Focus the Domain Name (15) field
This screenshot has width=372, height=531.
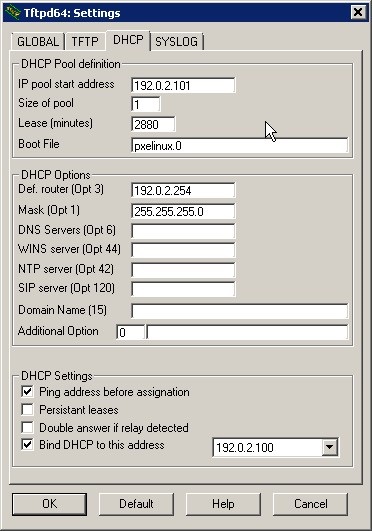pos(239,311)
